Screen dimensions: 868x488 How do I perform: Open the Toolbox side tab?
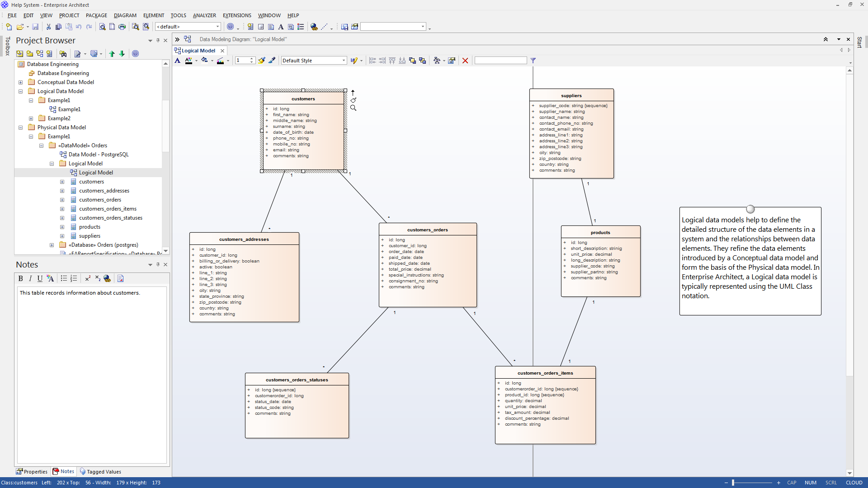7,47
